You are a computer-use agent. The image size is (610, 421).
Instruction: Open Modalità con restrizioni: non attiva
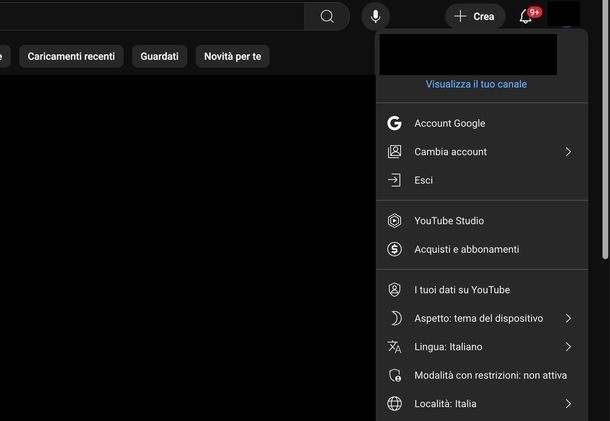pyautogui.click(x=482, y=375)
